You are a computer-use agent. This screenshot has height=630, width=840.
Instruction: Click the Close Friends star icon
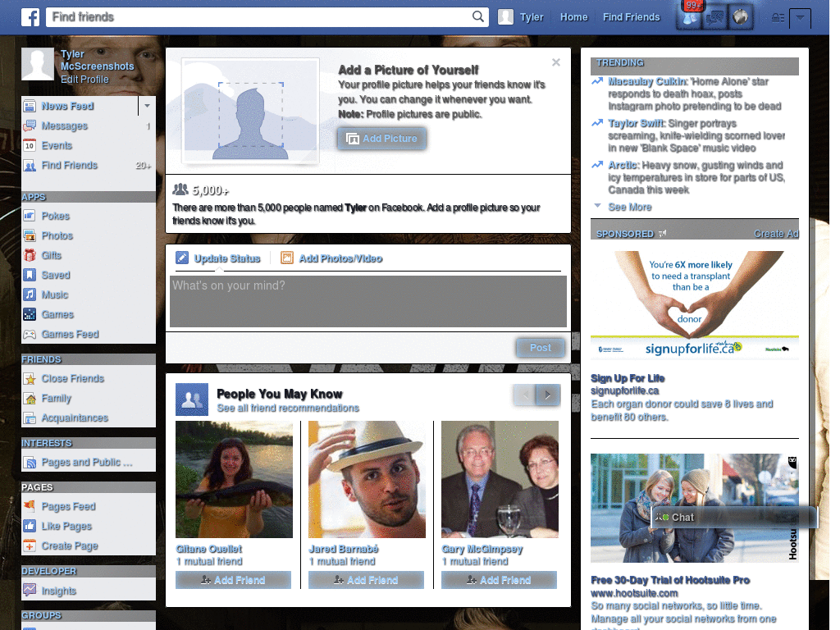30,379
